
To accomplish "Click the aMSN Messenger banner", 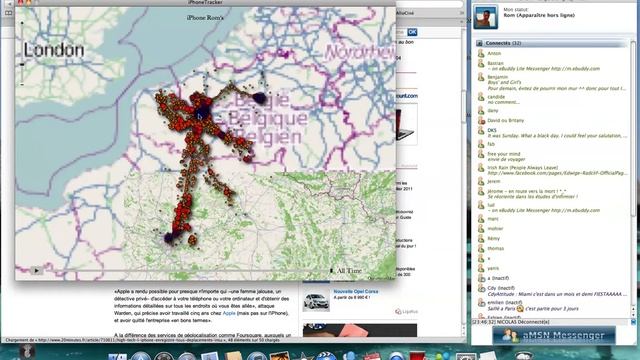I will coord(553,336).
